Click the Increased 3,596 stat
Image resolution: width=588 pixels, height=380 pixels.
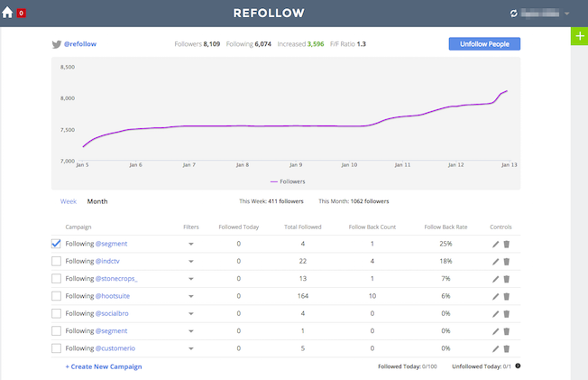[300, 44]
